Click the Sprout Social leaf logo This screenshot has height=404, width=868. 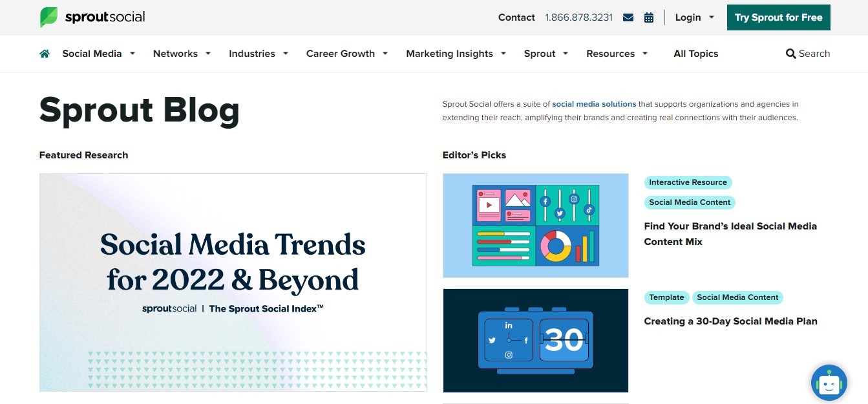click(x=49, y=17)
